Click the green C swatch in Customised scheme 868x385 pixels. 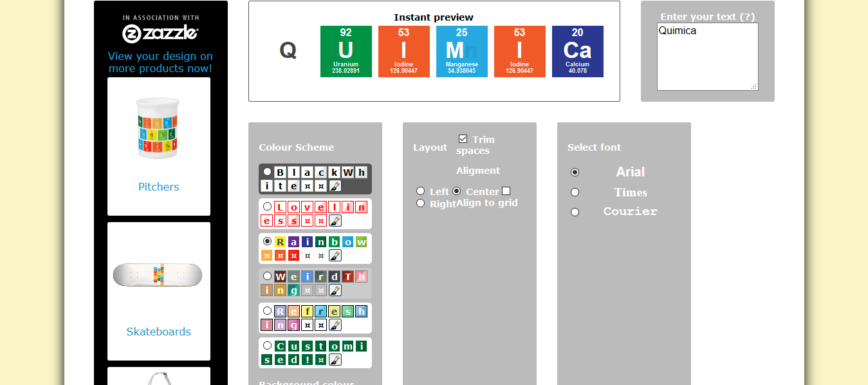(280, 346)
